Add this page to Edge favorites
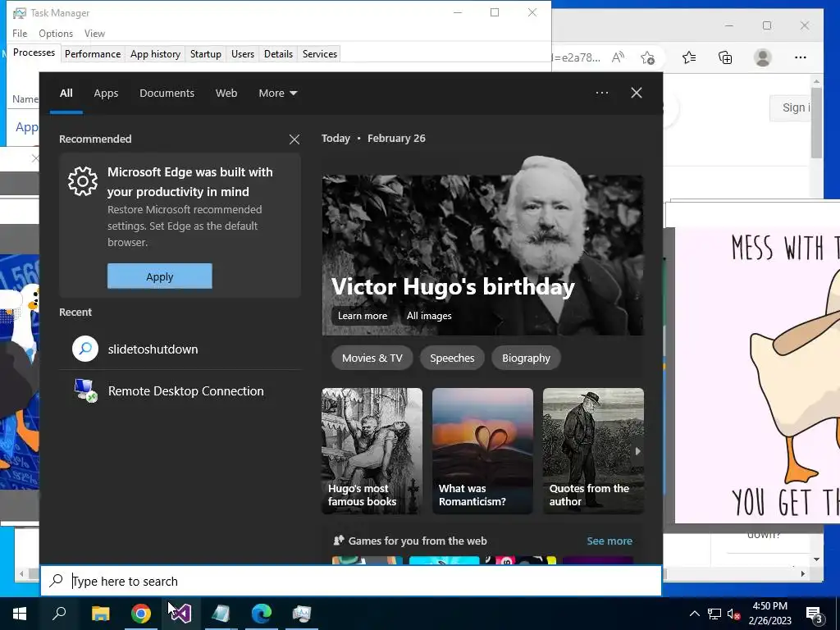 click(648, 57)
